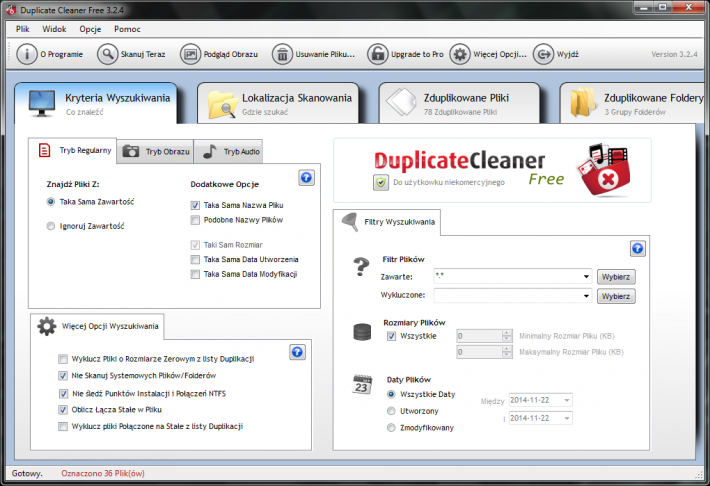Click the Upgrade to Pro padlock icon

(x=378, y=54)
